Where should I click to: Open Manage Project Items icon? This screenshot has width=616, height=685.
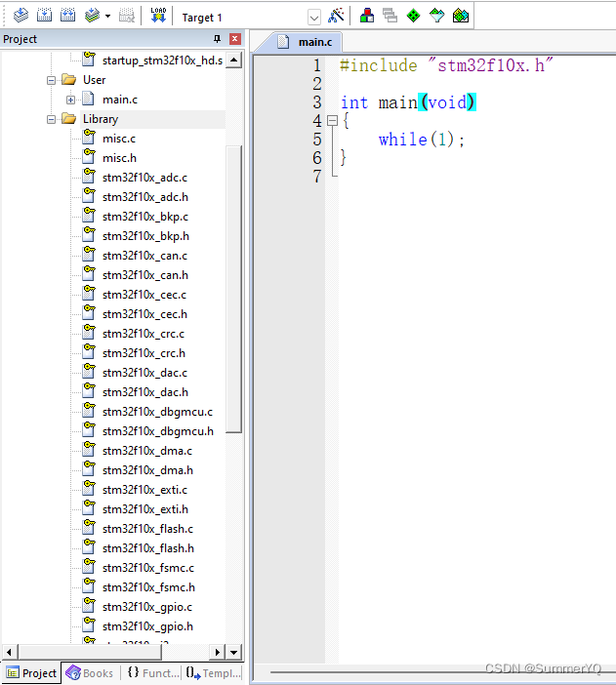[x=367, y=16]
